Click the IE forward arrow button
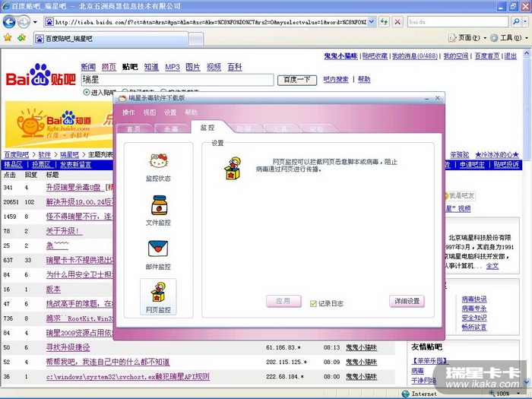The width and height of the screenshot is (532, 399). click(24, 22)
